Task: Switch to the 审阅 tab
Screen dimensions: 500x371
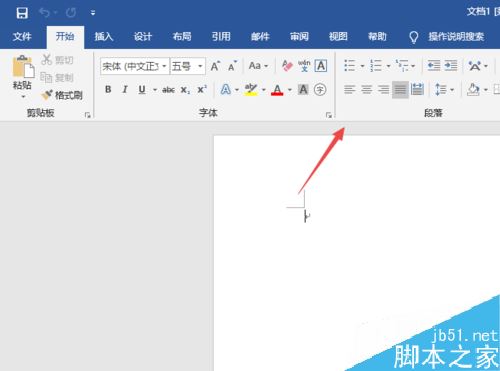Action: coord(299,36)
